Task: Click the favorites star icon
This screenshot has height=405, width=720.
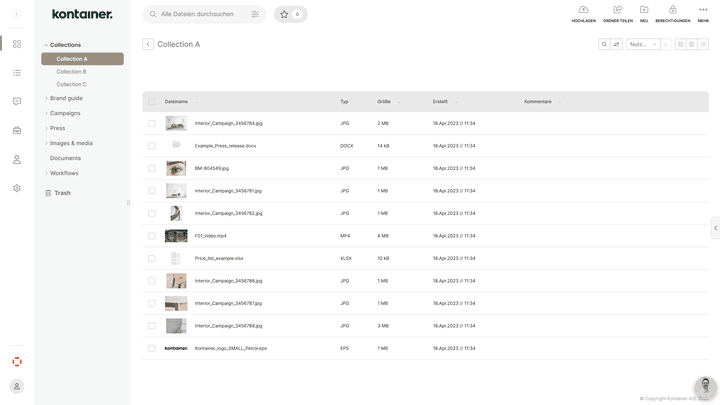Action: click(284, 14)
